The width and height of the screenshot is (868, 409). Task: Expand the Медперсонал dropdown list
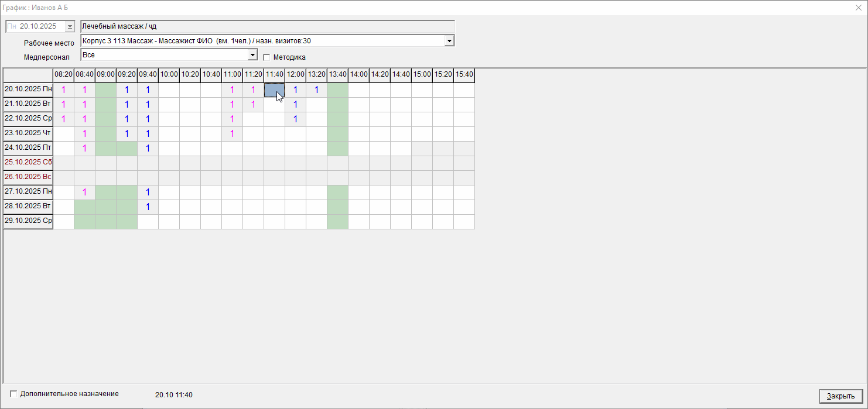point(252,55)
